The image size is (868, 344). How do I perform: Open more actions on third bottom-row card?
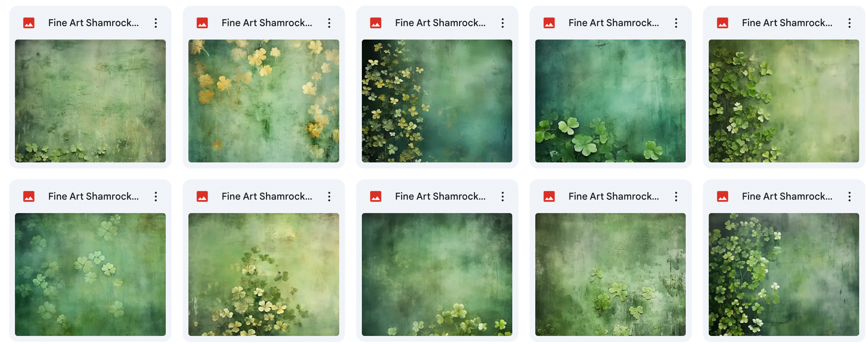point(503,197)
